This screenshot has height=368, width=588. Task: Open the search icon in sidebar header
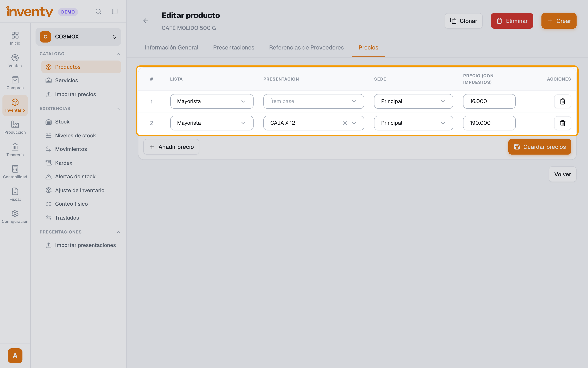98,12
